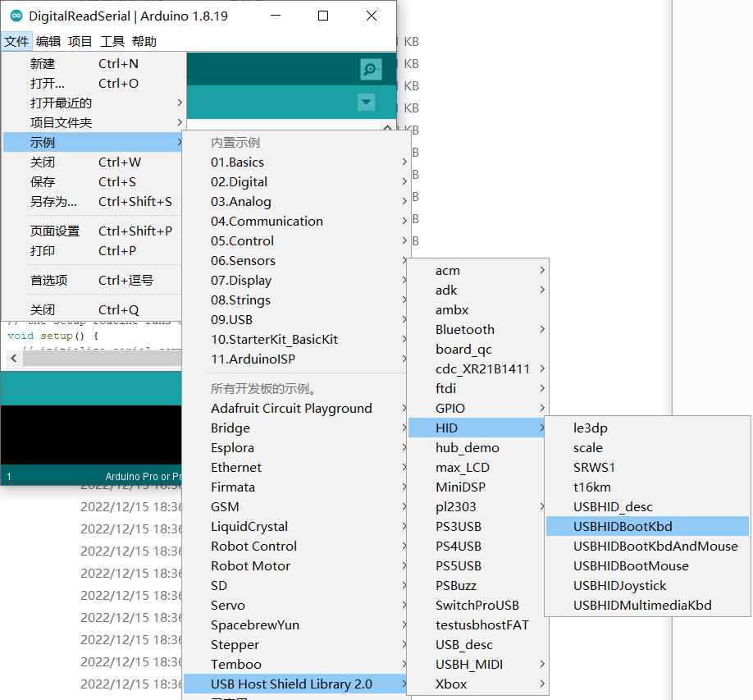Choose 保存 menu entry
753x700 pixels.
94,182
